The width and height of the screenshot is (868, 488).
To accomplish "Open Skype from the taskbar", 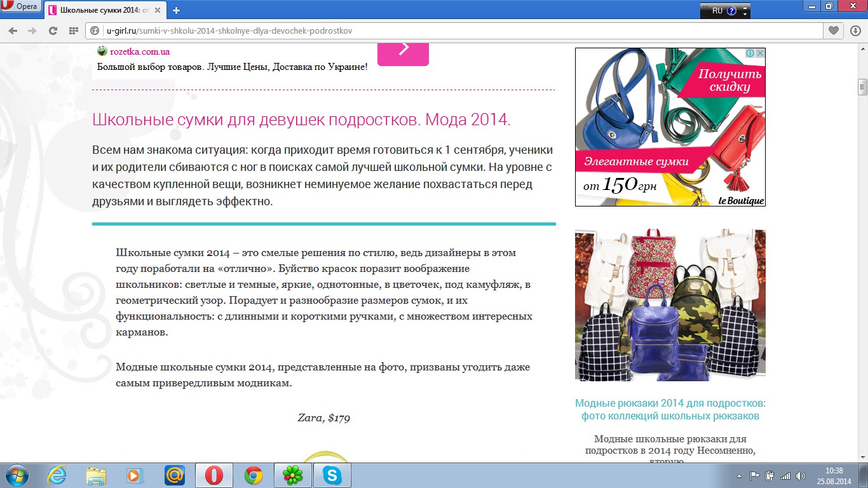I will (x=332, y=475).
